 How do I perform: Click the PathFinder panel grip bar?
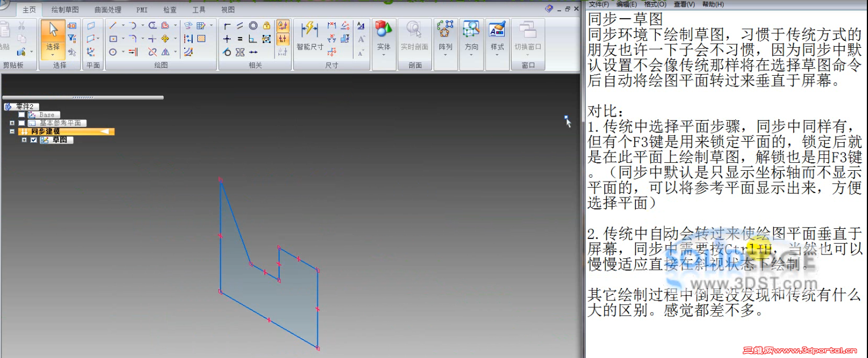coord(83,97)
